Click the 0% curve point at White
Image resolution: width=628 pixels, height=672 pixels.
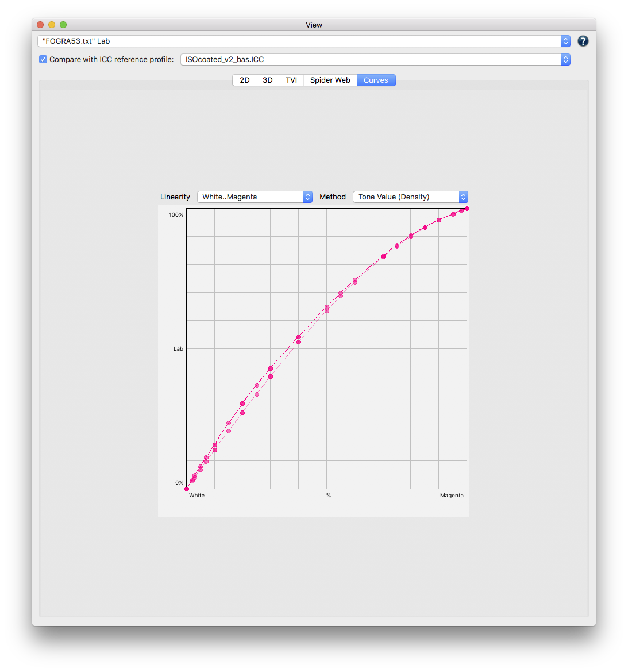(x=187, y=489)
